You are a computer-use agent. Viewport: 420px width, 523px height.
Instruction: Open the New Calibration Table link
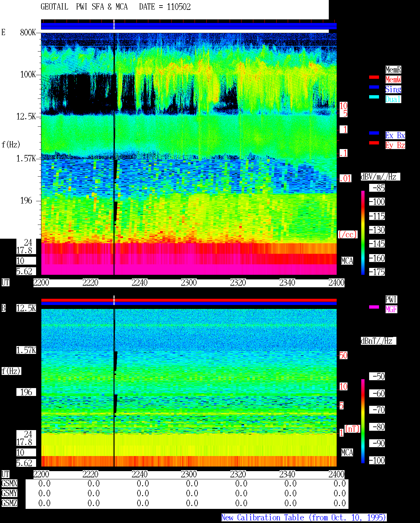coord(304,518)
